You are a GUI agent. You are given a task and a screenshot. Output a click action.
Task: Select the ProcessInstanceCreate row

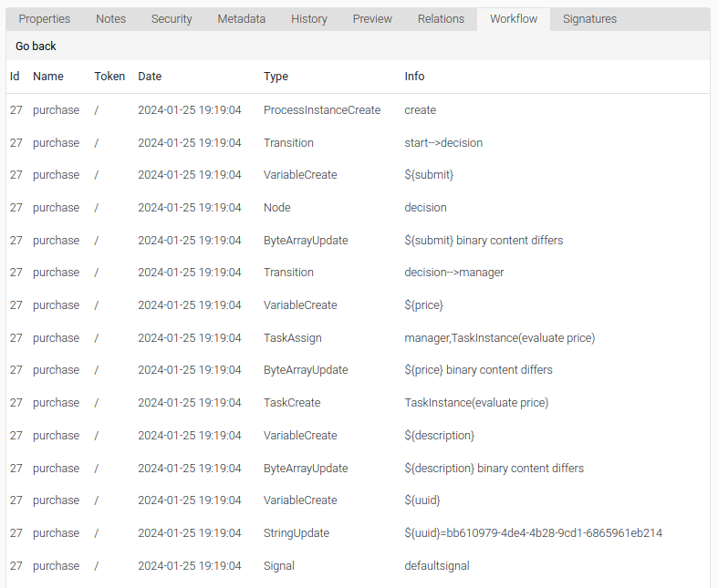pyautogui.click(x=358, y=110)
